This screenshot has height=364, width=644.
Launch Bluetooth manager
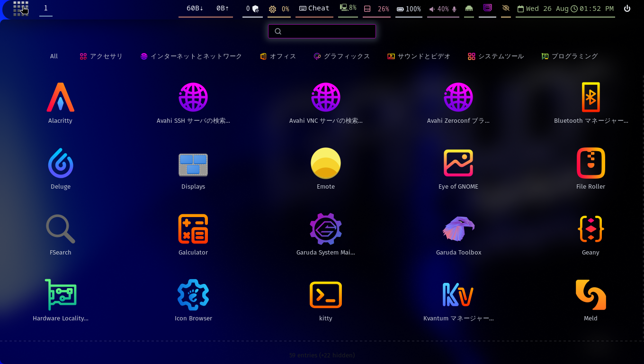point(591,103)
